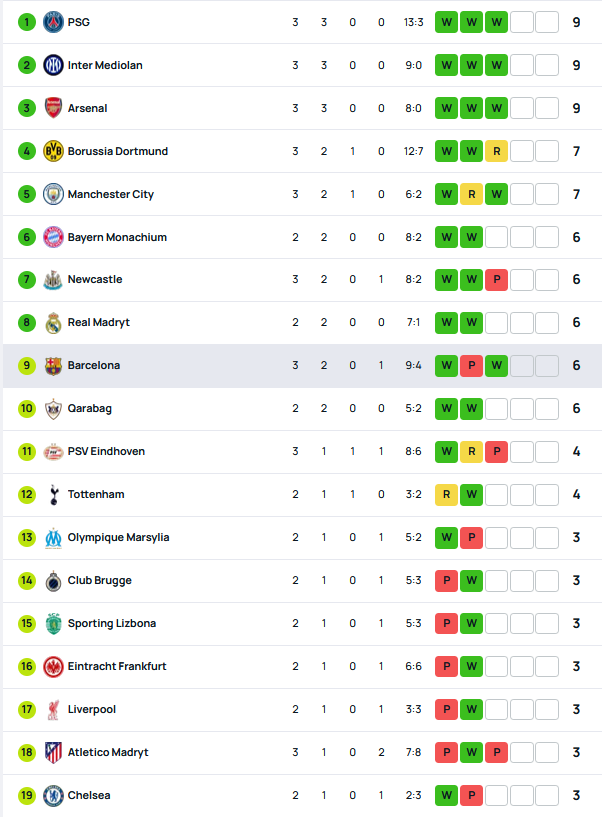Go to the Liverpool team page link
The height and width of the screenshot is (817, 602).
pyautogui.click(x=92, y=709)
